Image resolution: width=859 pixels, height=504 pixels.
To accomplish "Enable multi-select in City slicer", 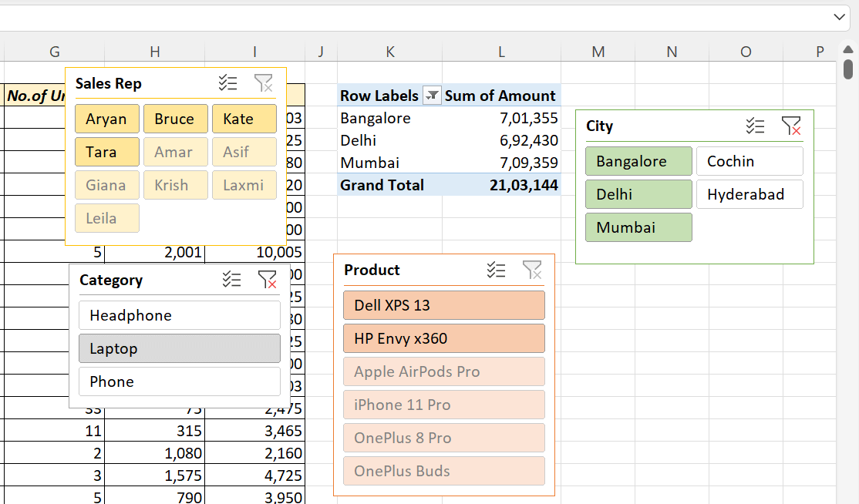I will click(755, 126).
